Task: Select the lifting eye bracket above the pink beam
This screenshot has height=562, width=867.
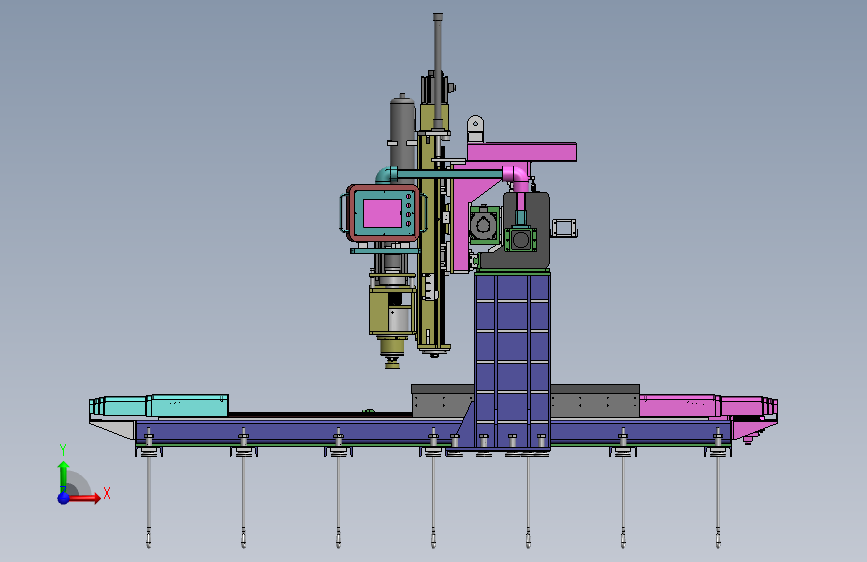Action: point(475,129)
